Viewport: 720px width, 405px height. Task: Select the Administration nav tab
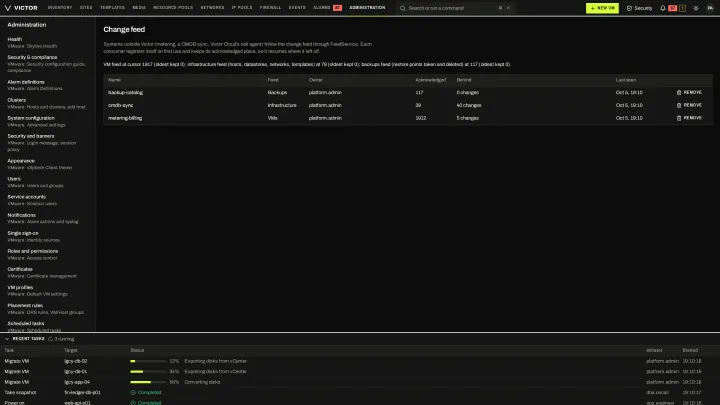pos(367,8)
